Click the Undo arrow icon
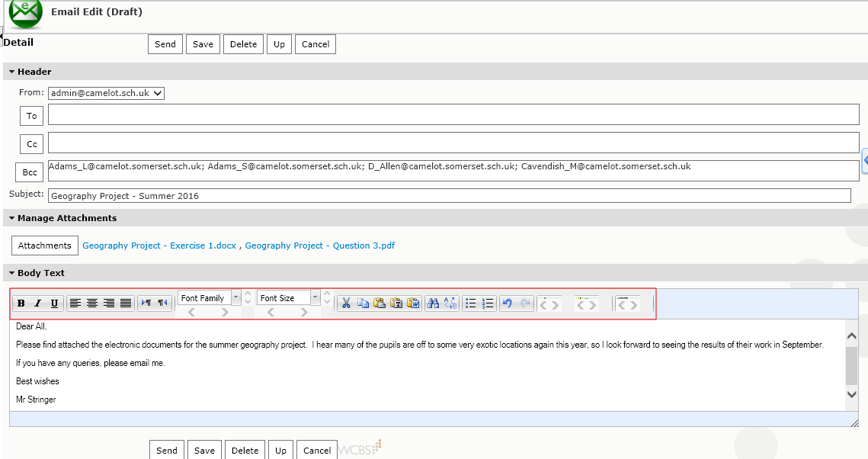This screenshot has height=459, width=868. pyautogui.click(x=508, y=303)
